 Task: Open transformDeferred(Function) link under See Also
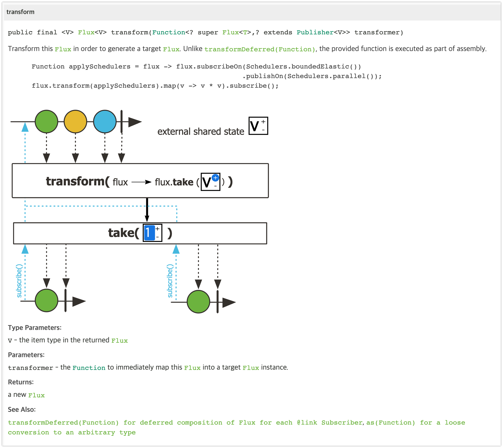[x=63, y=423]
